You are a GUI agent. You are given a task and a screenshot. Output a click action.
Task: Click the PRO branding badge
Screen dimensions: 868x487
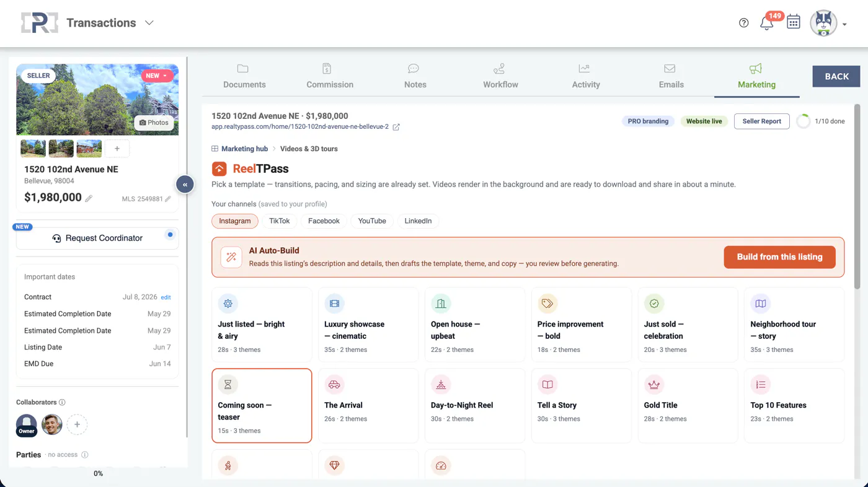point(648,121)
